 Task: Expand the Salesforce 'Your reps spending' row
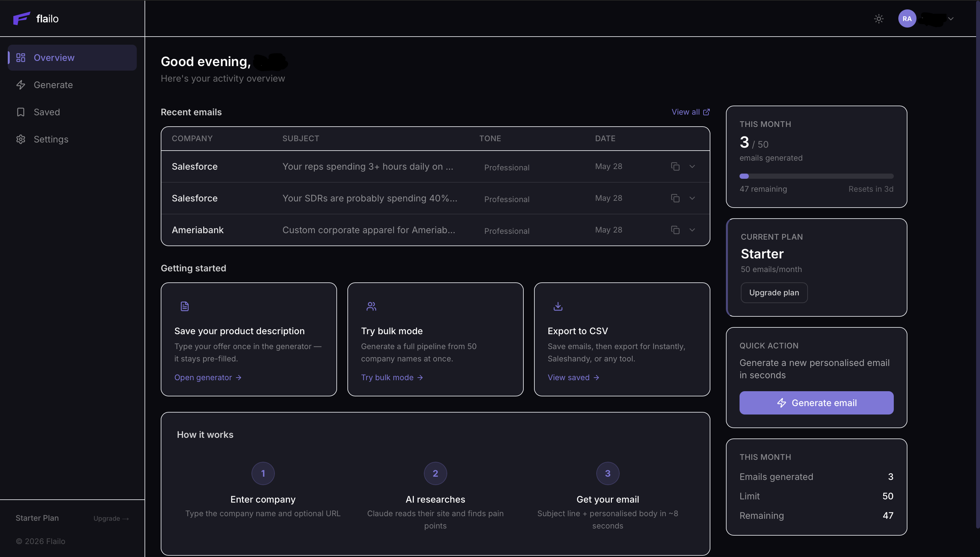tap(692, 166)
